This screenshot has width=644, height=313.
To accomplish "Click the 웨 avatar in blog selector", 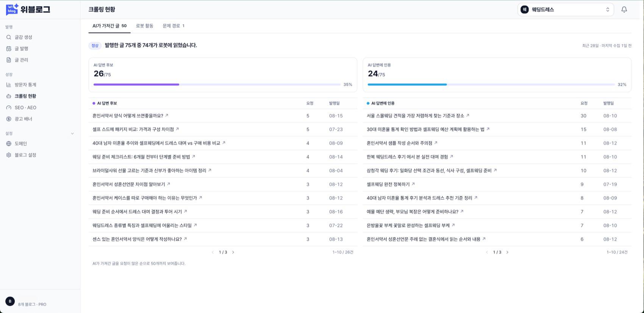I will [x=524, y=9].
